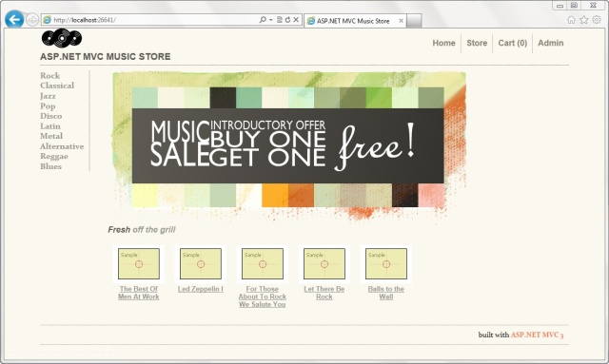Refresh the page with reload icon
Viewport: 609px width, 364px height.
(287, 19)
